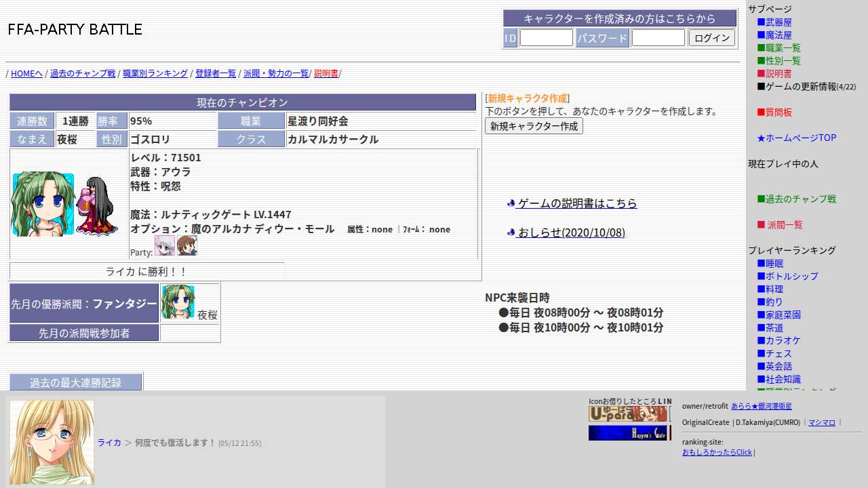
Task: Open おしらせ(2020/10/08) link
Action: 570,232
